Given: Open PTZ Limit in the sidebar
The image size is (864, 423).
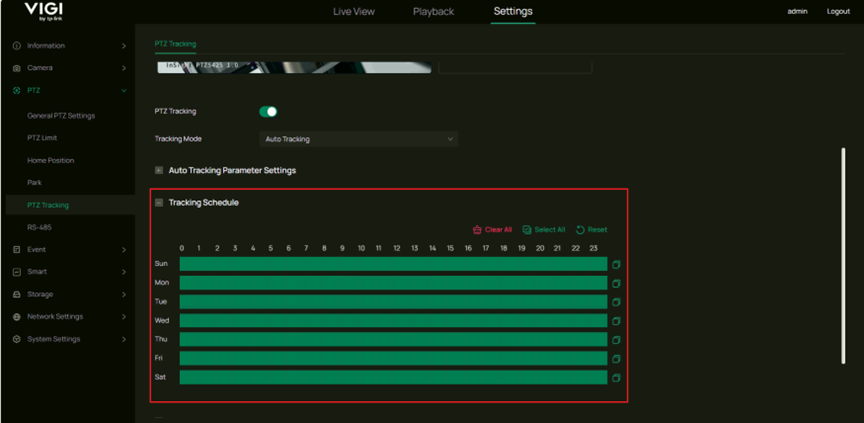Looking at the screenshot, I should [x=42, y=138].
